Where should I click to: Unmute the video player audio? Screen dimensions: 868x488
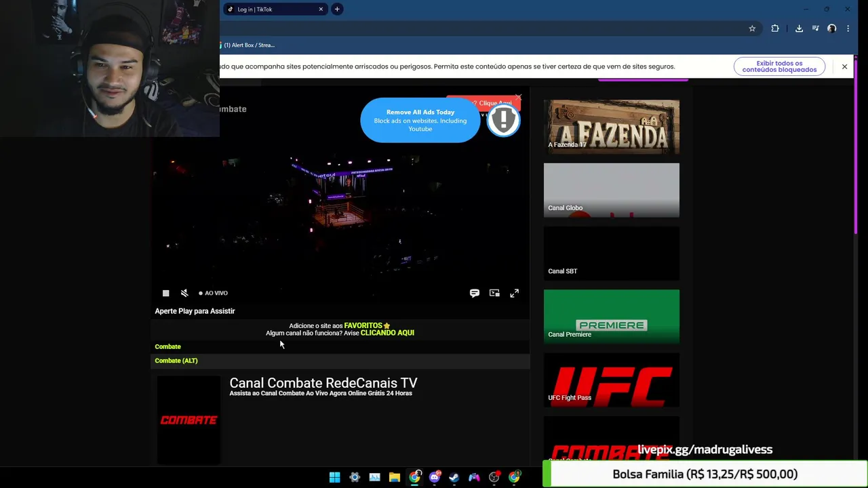(x=184, y=293)
